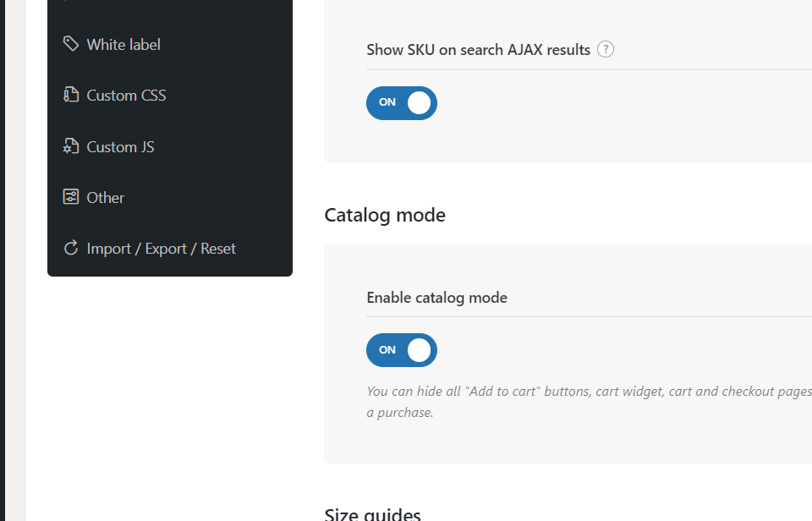Go to the Custom CSS section

pos(126,96)
